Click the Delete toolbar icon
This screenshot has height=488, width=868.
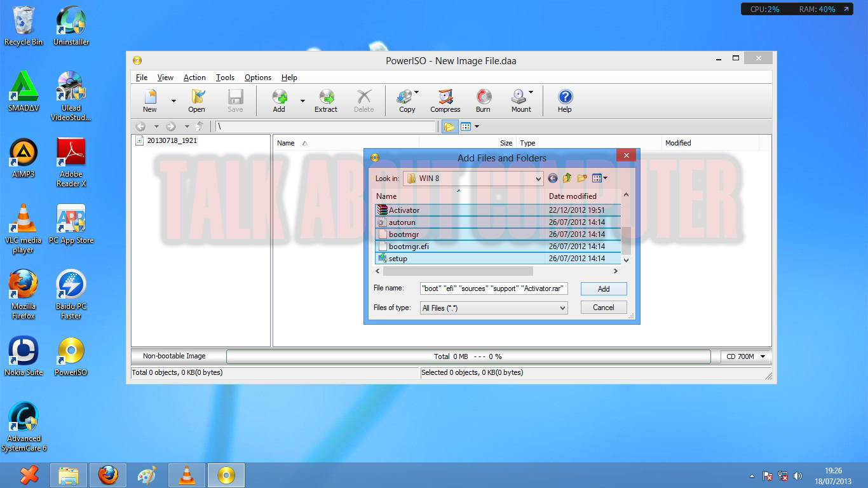[x=364, y=100]
